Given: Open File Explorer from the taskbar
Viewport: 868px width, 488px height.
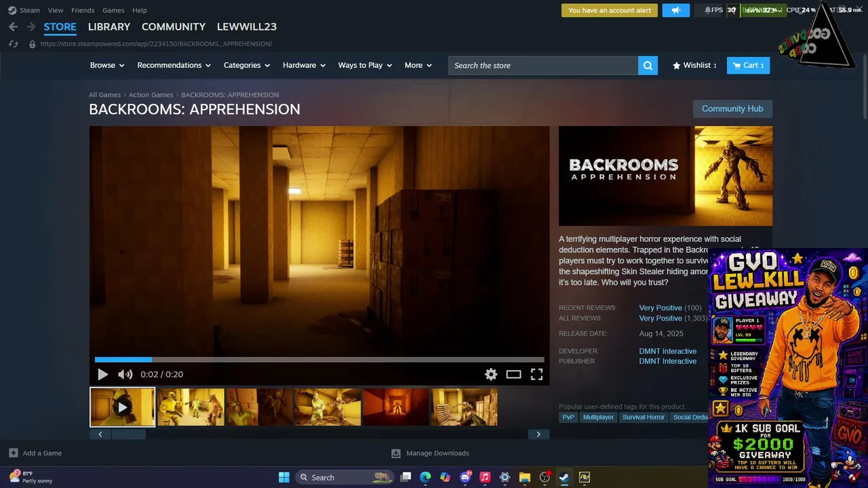Looking at the screenshot, I should (524, 477).
